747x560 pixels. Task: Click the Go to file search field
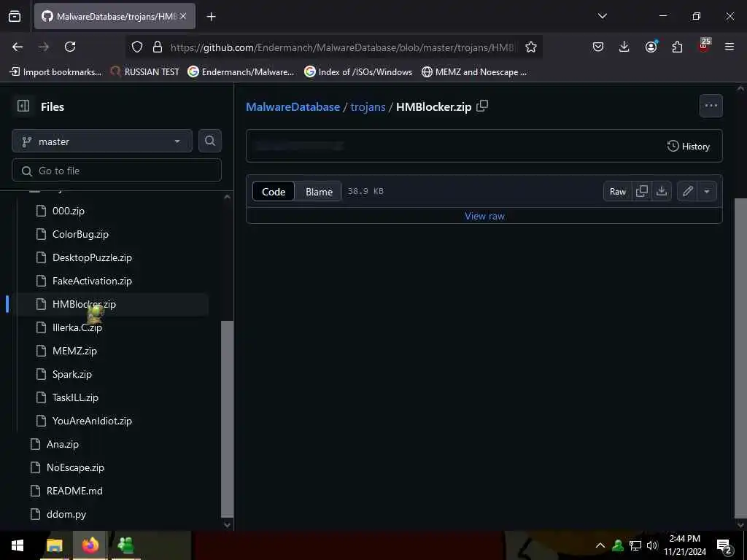point(117,171)
